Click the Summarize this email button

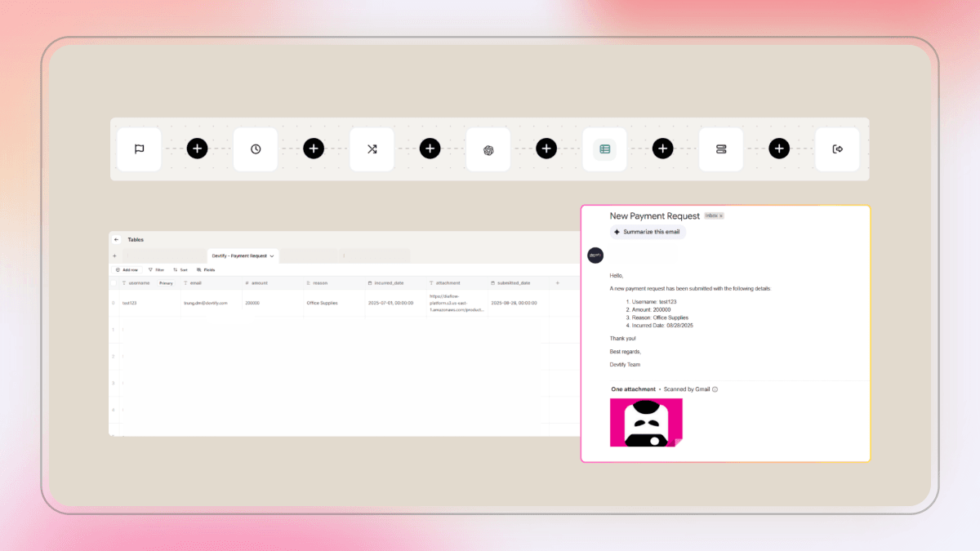pyautogui.click(x=647, y=232)
